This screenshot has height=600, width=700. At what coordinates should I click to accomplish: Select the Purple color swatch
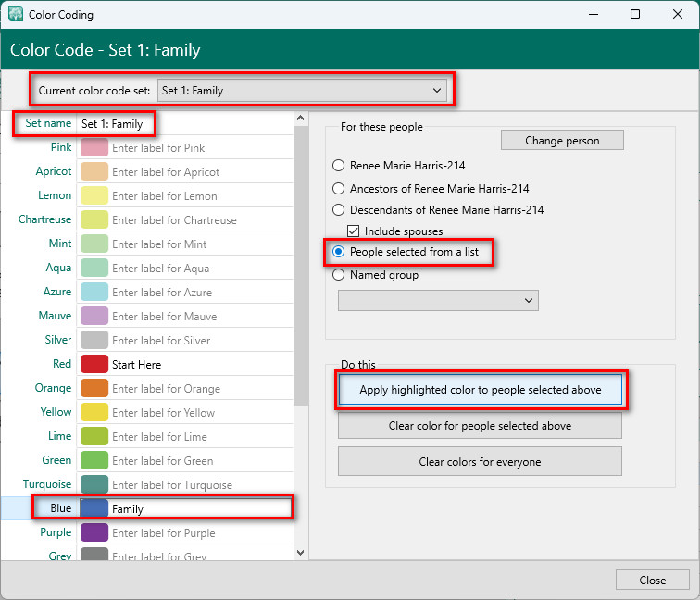tap(94, 533)
